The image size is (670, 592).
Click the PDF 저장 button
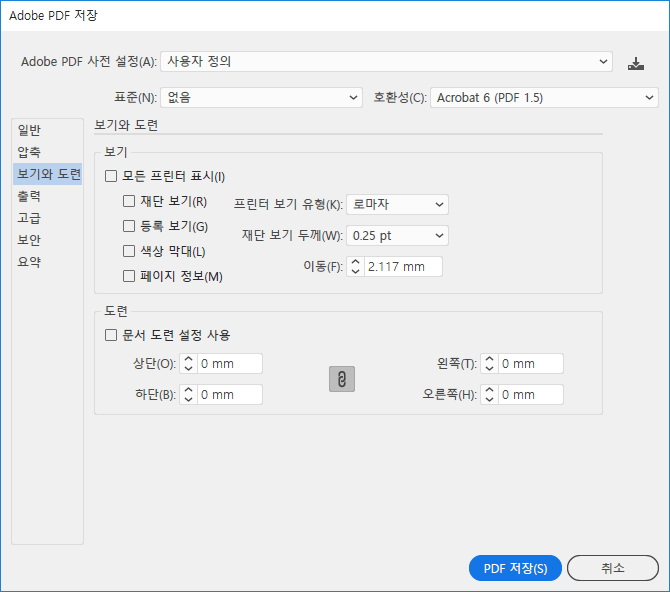[515, 568]
